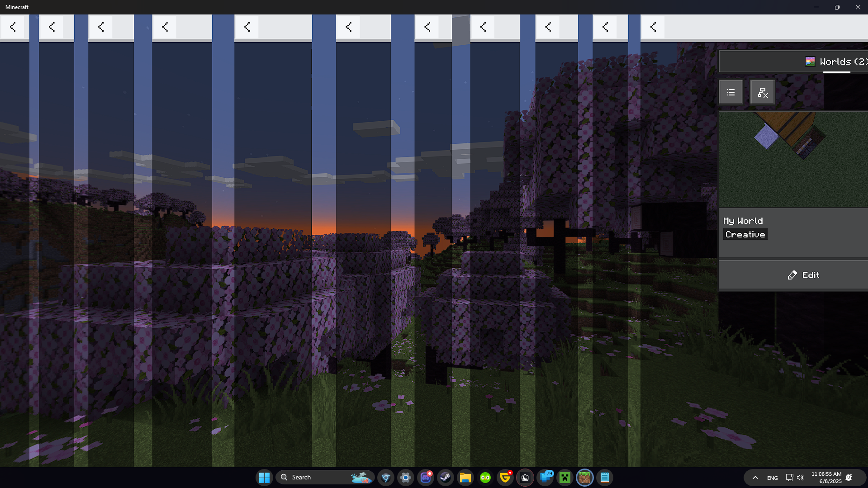Minimize the Minecraft window

(816, 7)
